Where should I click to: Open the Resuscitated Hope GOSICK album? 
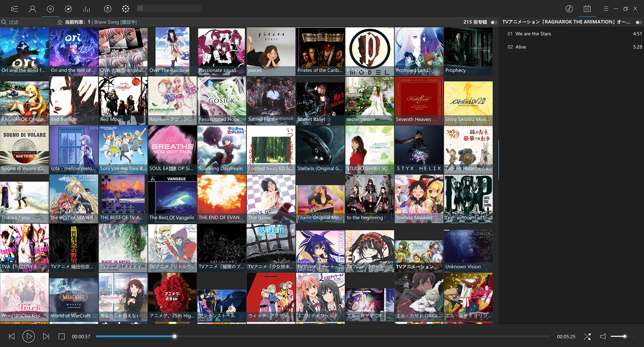click(x=222, y=100)
